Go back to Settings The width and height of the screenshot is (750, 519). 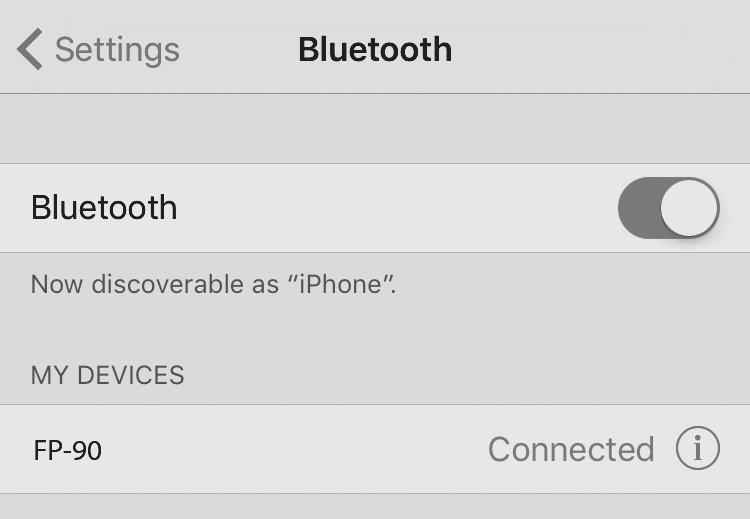98,49
